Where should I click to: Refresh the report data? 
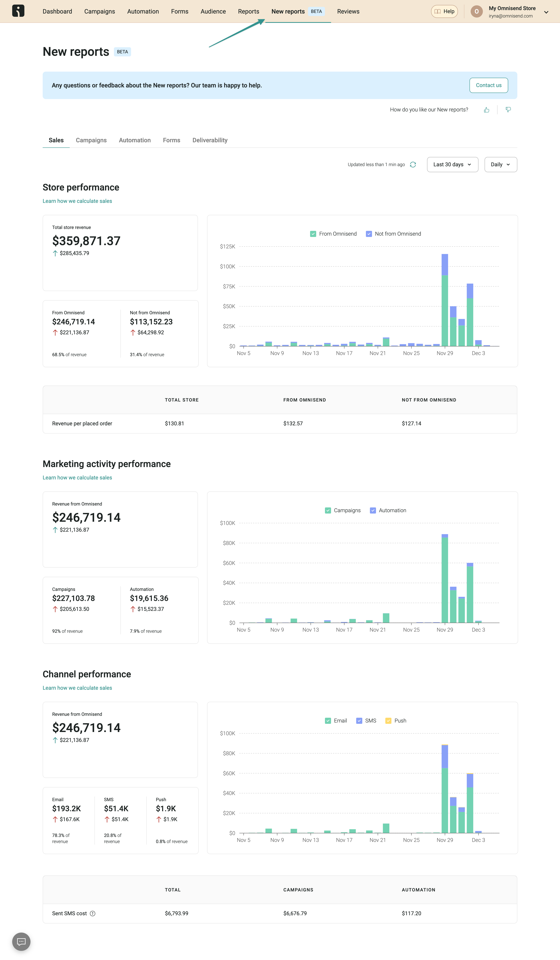click(x=413, y=165)
